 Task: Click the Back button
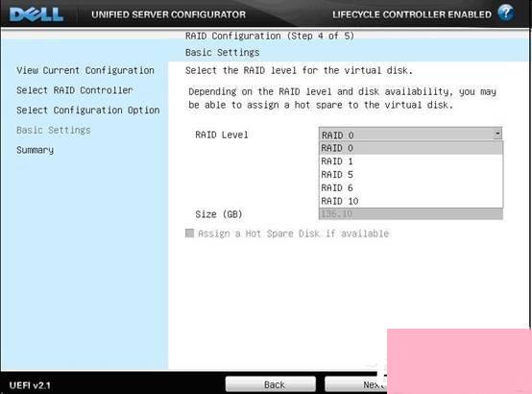click(x=271, y=384)
